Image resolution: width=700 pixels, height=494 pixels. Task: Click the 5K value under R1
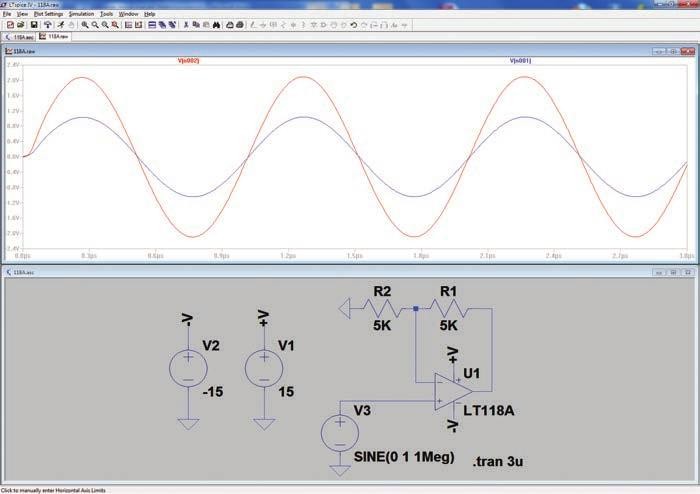pos(448,326)
